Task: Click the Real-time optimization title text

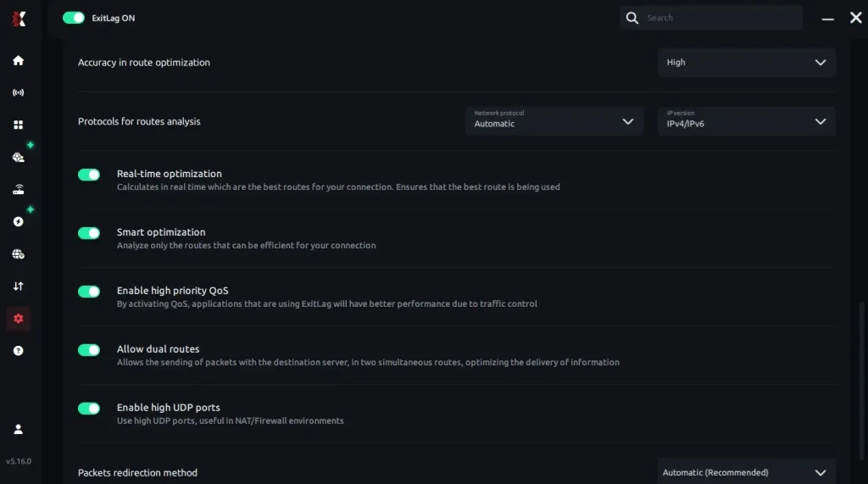Action: click(x=169, y=174)
